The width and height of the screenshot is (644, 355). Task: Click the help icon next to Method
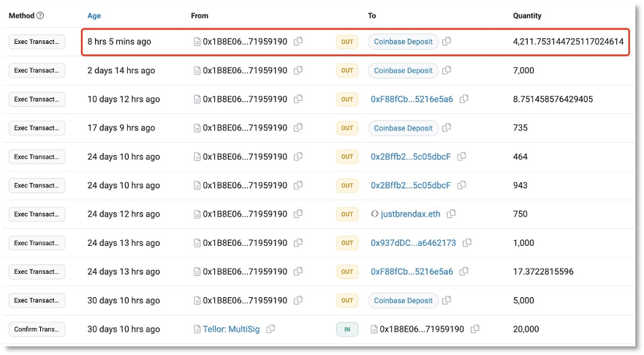[40, 15]
